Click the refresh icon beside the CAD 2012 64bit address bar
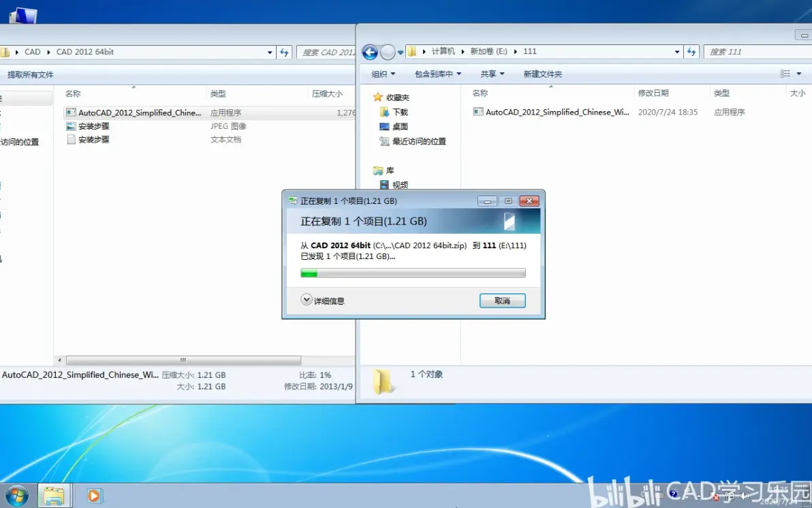 pos(284,53)
